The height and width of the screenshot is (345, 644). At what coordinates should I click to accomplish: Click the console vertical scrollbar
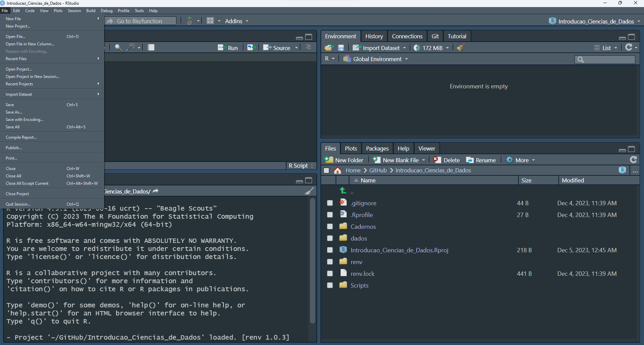tap(312, 261)
